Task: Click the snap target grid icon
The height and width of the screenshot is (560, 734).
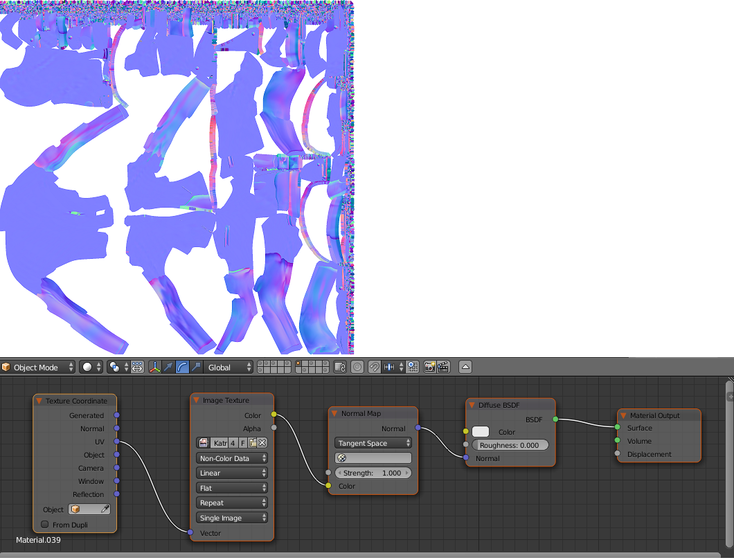Action: (x=413, y=368)
